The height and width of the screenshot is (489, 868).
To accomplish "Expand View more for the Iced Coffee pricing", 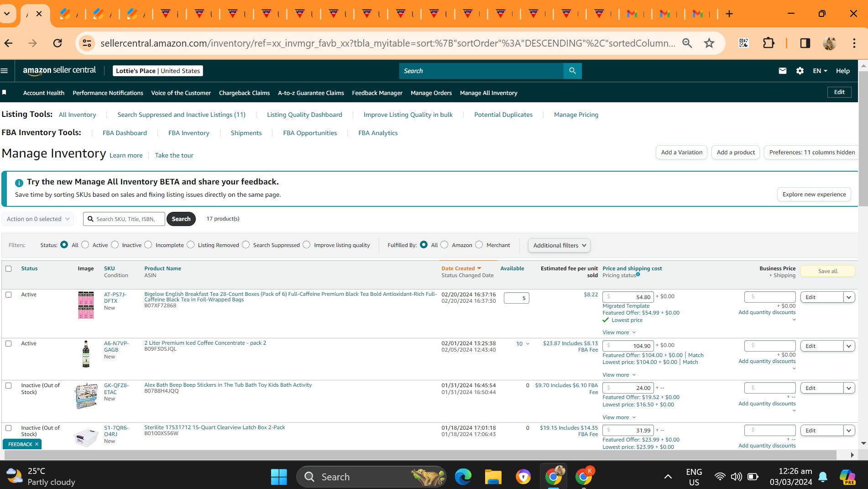I will 619,375.
